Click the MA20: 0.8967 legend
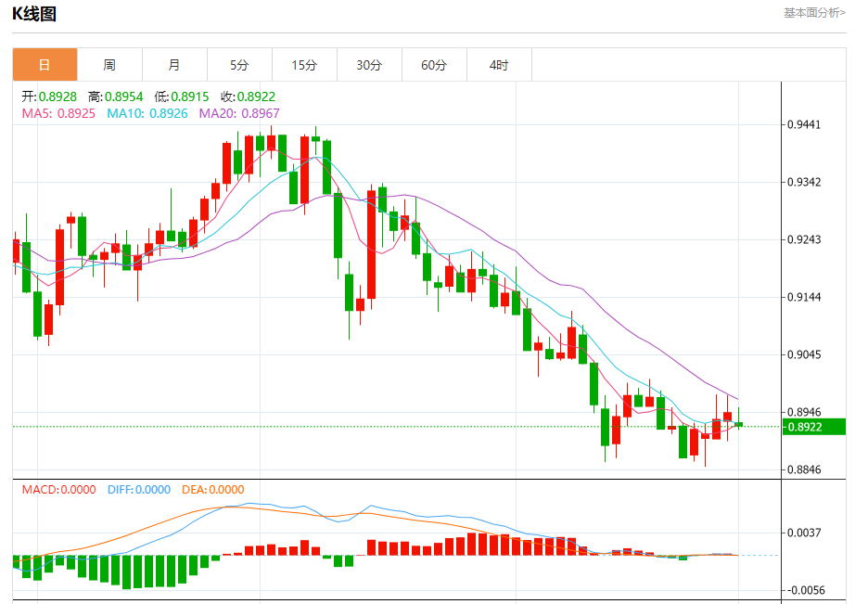The height and width of the screenshot is (604, 868). [x=239, y=113]
